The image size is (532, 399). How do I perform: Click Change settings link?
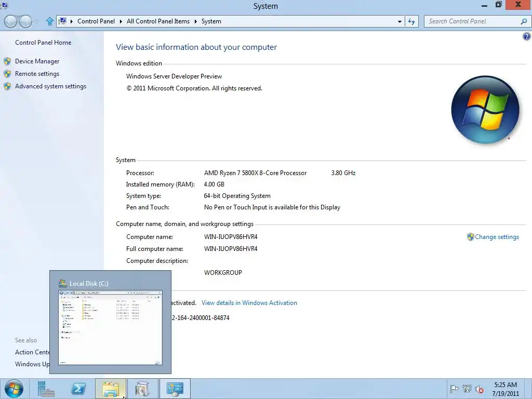click(x=497, y=237)
